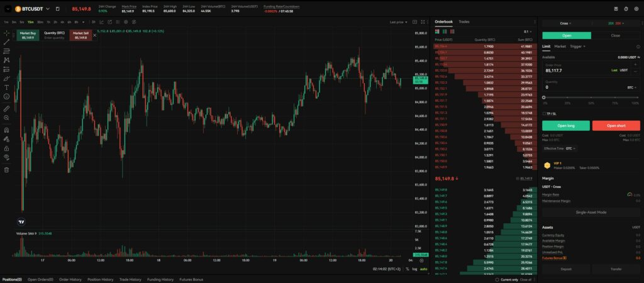
Task: Show bids only orderbook view
Action: click(445, 31)
